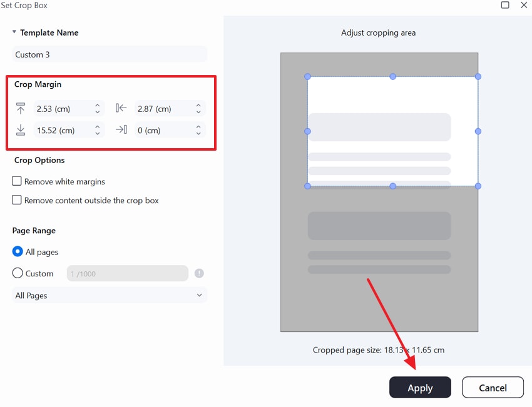Viewport: 532px width, 407px height.
Task: Click the Cancel button
Action: click(493, 387)
